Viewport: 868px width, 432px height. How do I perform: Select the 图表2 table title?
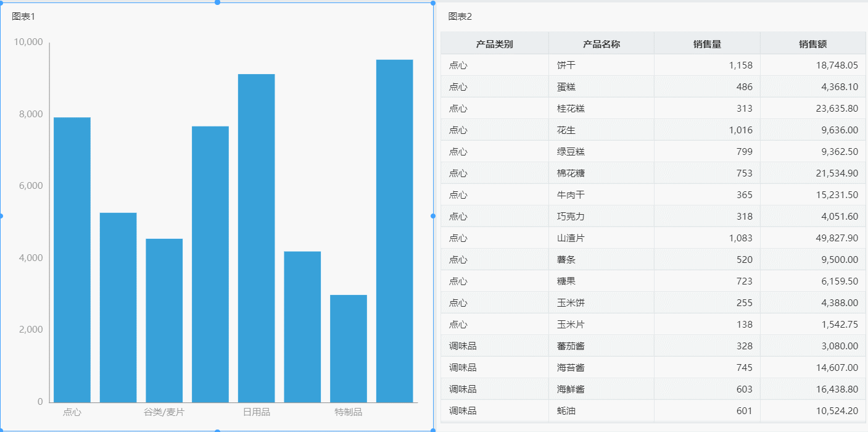(x=460, y=17)
